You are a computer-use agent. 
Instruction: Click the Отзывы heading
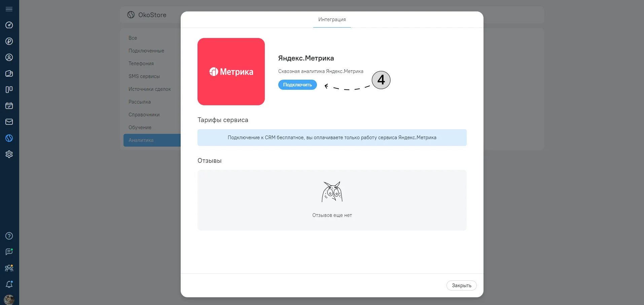(x=209, y=161)
